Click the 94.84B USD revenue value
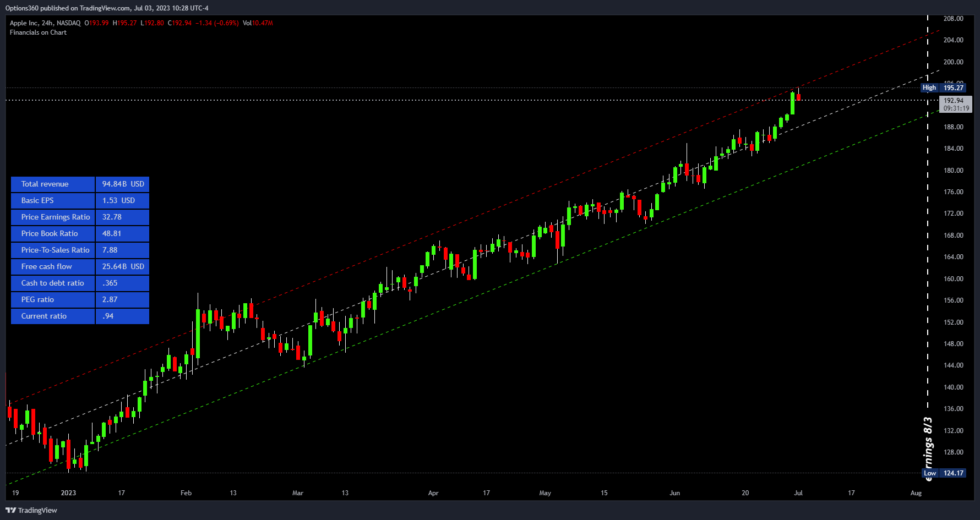 tap(123, 184)
